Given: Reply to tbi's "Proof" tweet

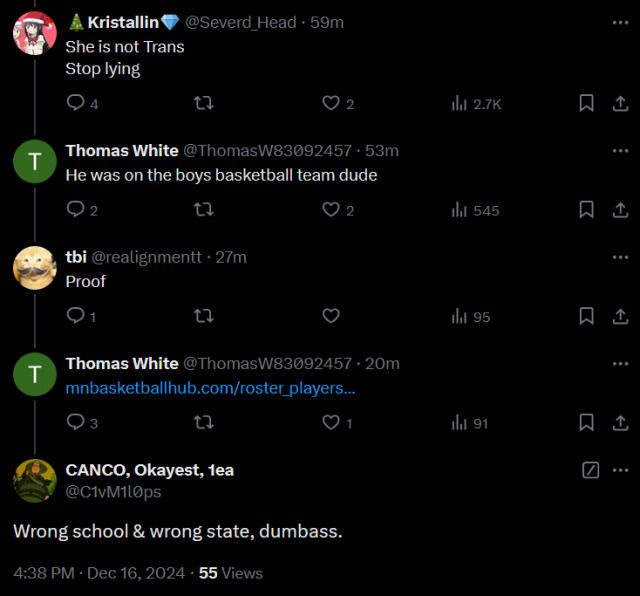Looking at the screenshot, I should [75, 316].
